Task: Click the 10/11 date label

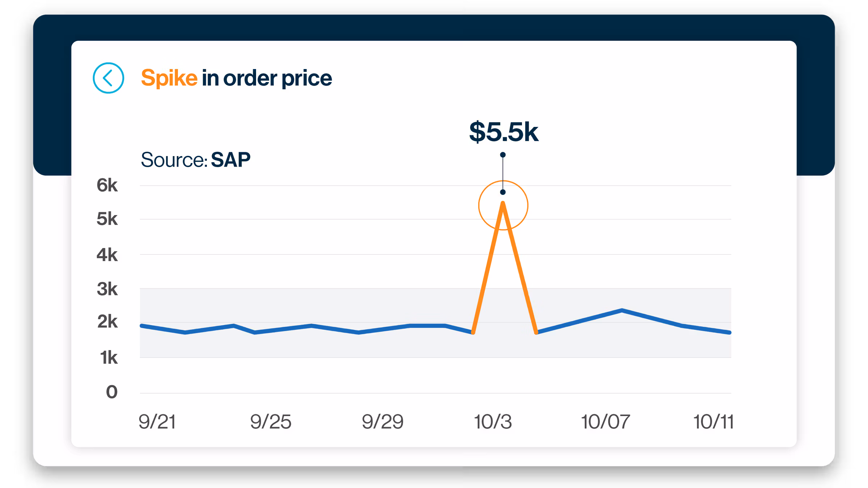Action: click(x=713, y=422)
